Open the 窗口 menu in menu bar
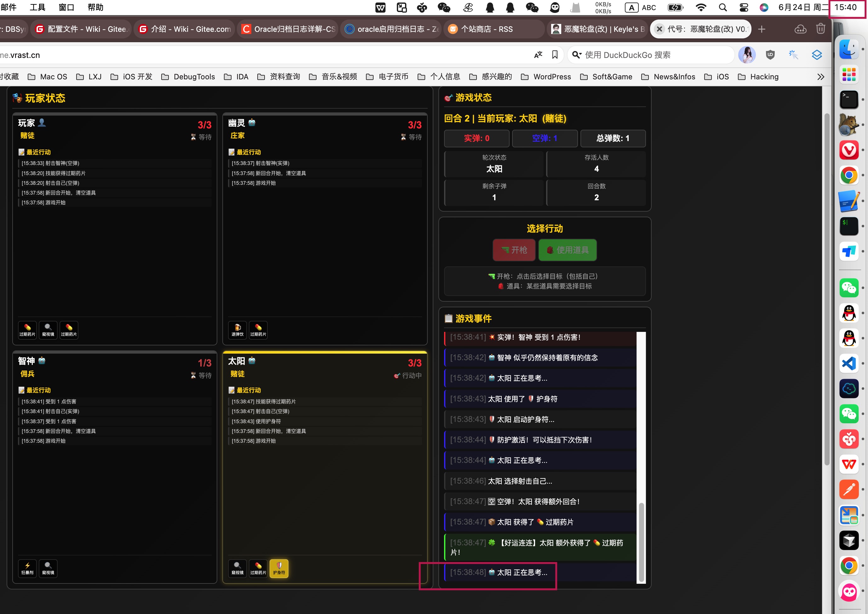This screenshot has width=868, height=614. pos(66,7)
